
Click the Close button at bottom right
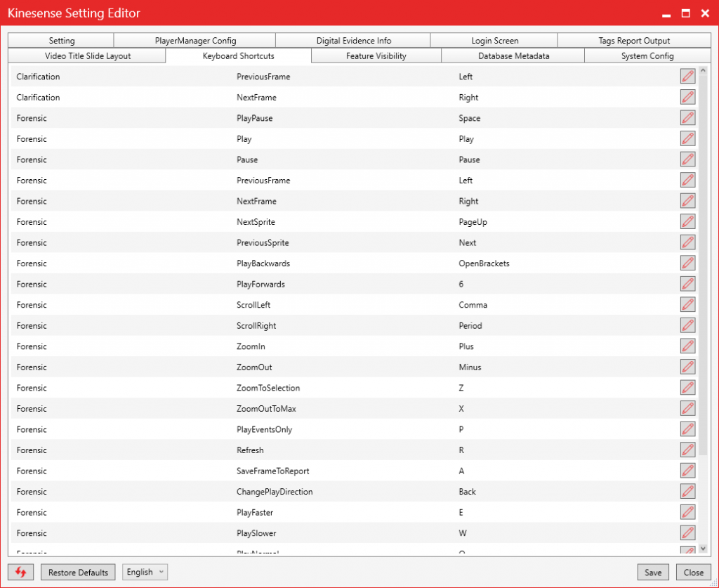(x=693, y=572)
